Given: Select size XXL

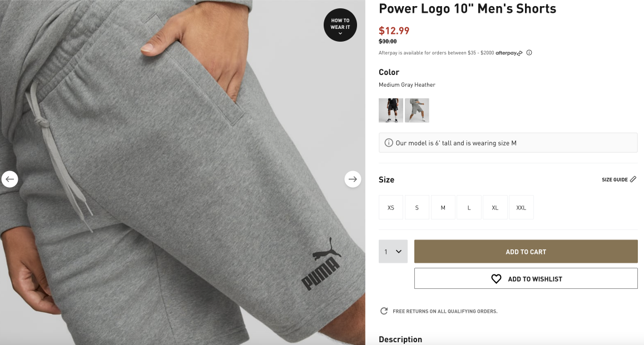Looking at the screenshot, I should coord(521,208).
